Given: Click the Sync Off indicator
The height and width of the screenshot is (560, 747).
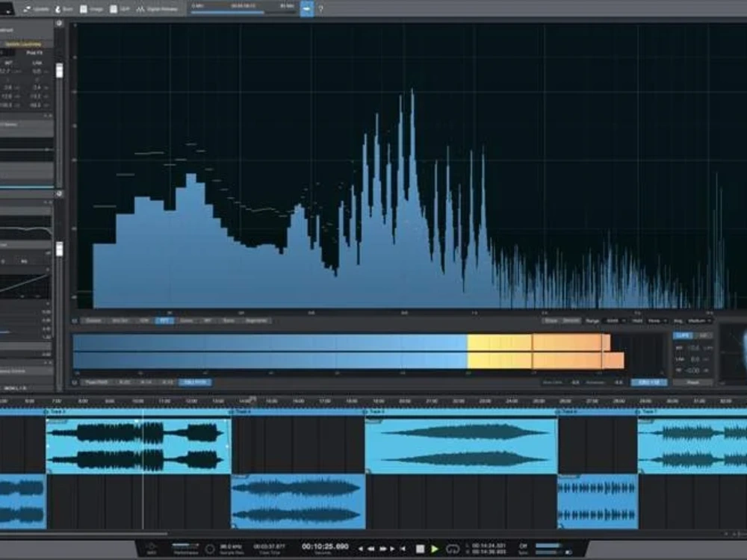Looking at the screenshot, I should (523, 549).
